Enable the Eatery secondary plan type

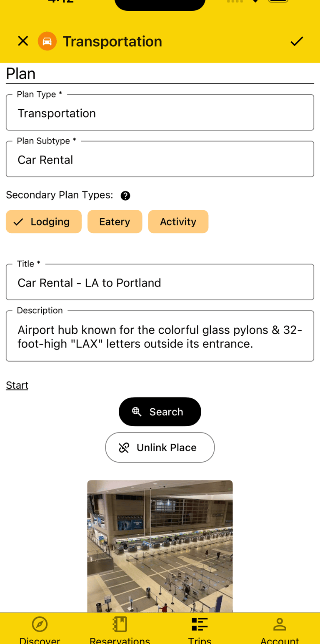[115, 221]
